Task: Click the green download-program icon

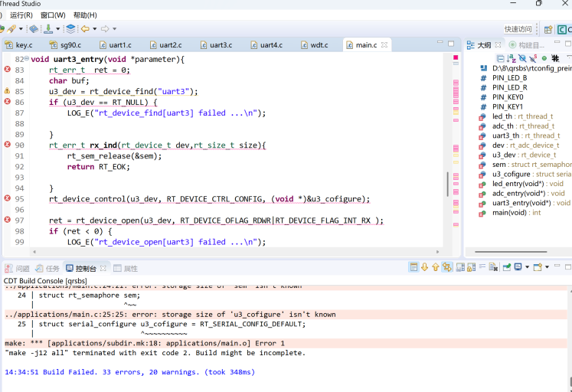Action: click(48, 29)
